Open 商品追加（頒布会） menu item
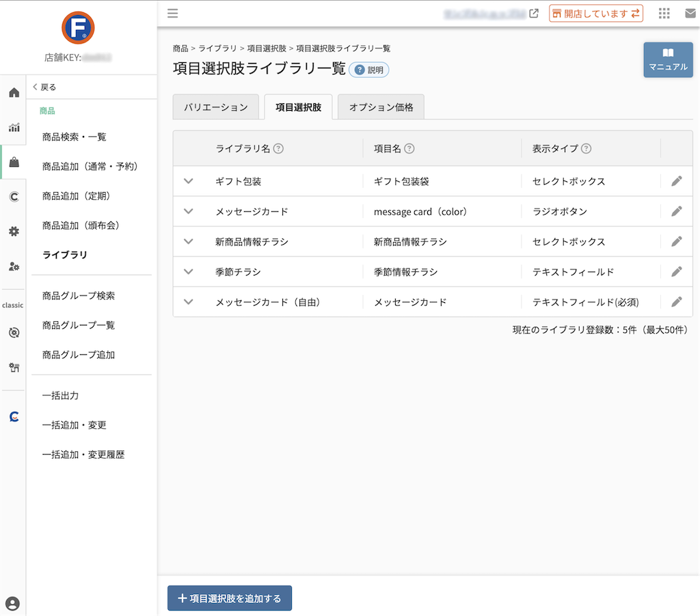This screenshot has height=616, width=700. (x=81, y=226)
